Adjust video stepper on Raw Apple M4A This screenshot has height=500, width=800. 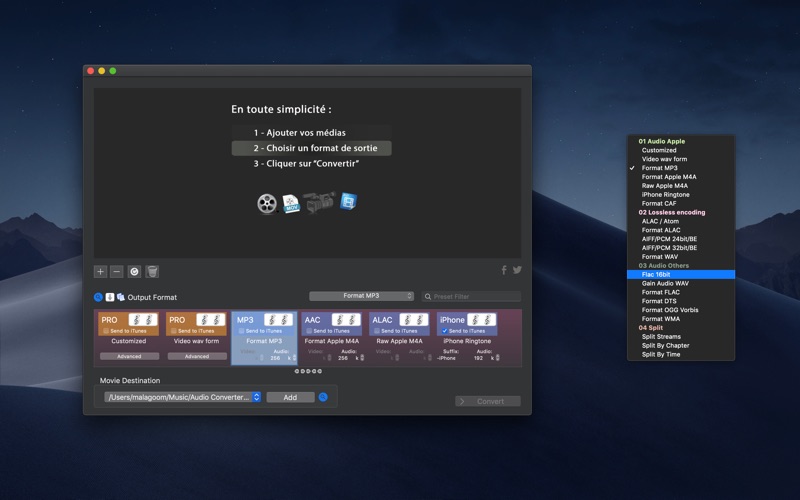[x=397, y=358]
